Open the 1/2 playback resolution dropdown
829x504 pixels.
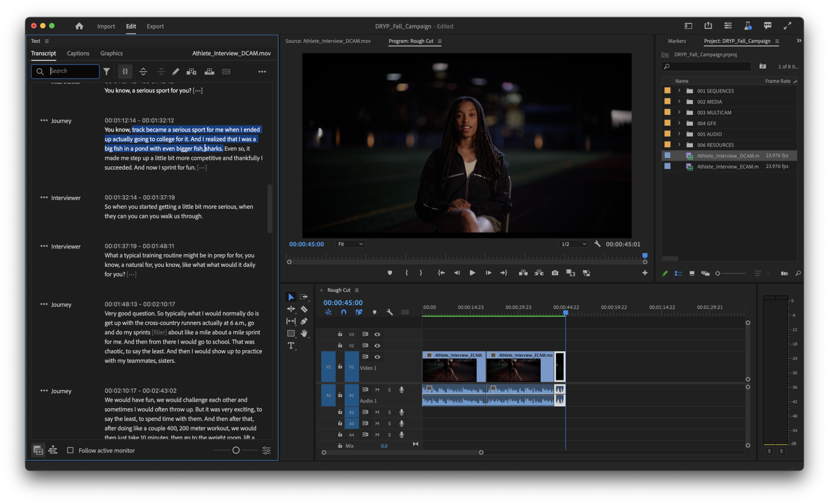pos(573,244)
